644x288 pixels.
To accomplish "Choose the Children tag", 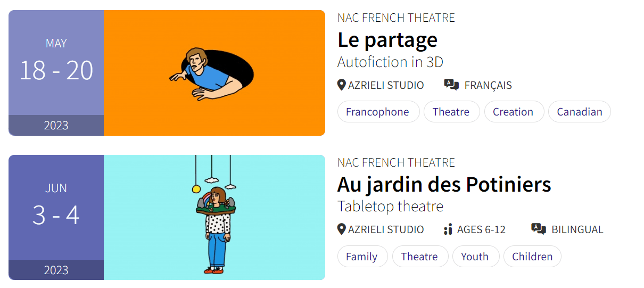I will pos(532,257).
